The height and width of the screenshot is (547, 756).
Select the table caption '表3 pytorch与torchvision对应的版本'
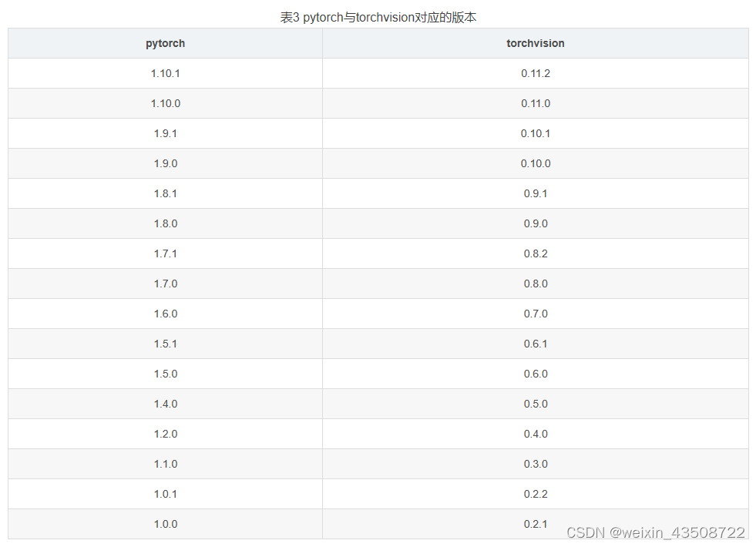coord(378,18)
